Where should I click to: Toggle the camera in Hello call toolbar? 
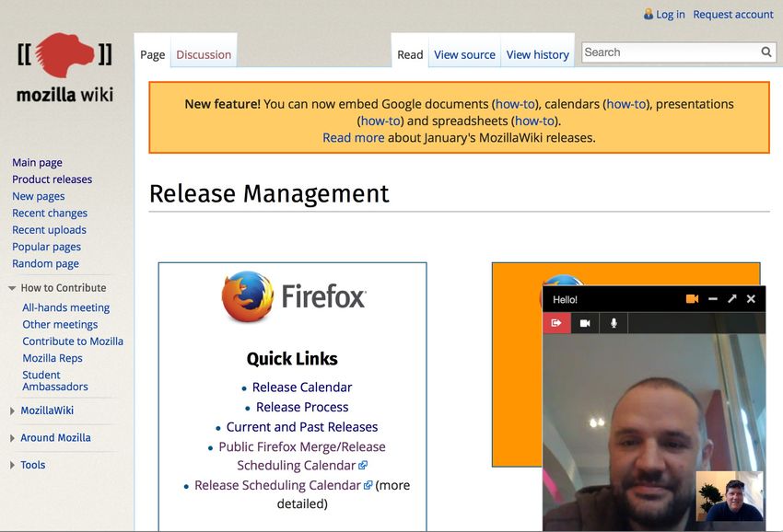[585, 323]
